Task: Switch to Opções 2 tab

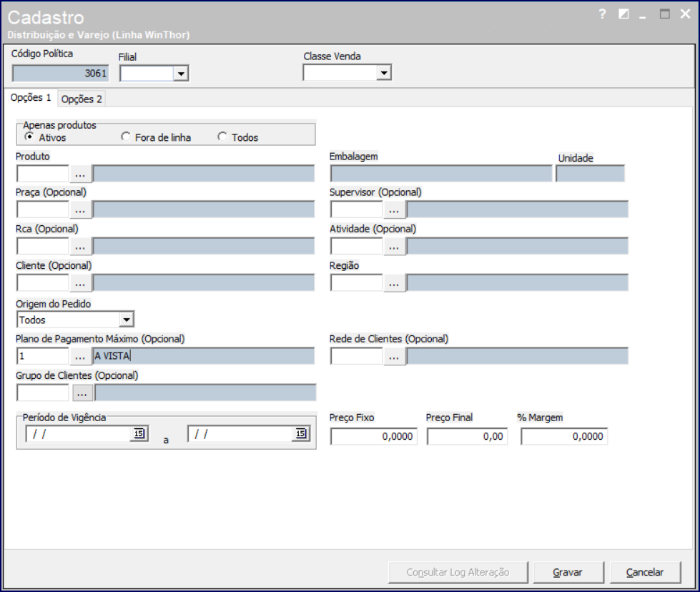Action: tap(82, 99)
